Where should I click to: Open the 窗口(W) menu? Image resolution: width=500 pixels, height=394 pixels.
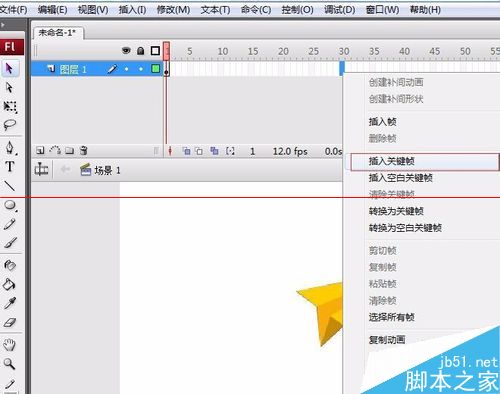pyautogui.click(x=382, y=10)
